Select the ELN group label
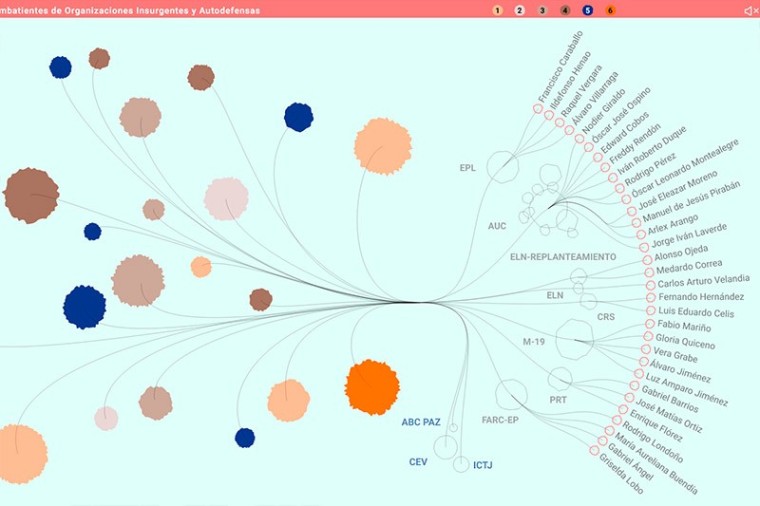This screenshot has height=506, width=760. point(555,295)
